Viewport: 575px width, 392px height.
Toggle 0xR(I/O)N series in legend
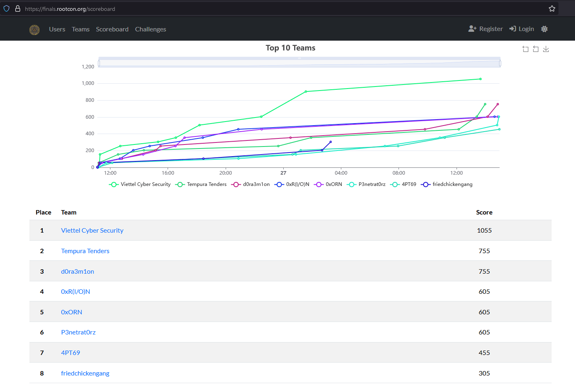pos(292,184)
